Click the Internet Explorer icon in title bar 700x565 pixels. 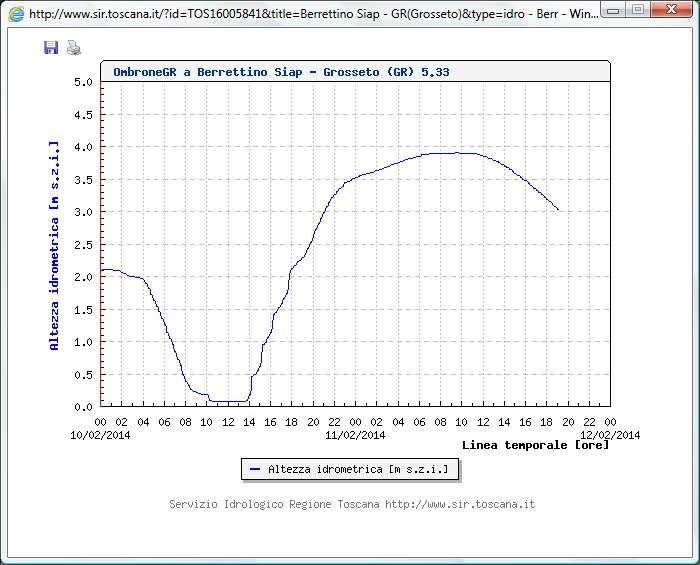click(16, 14)
